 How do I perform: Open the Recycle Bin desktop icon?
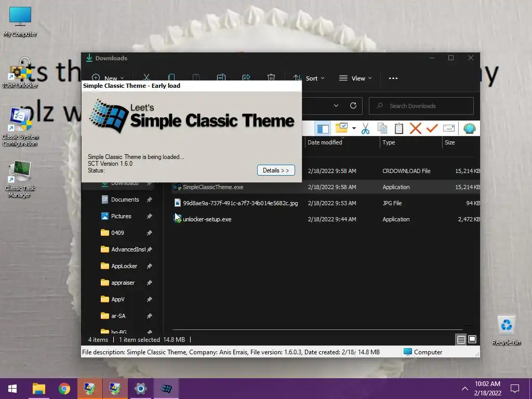click(x=506, y=331)
